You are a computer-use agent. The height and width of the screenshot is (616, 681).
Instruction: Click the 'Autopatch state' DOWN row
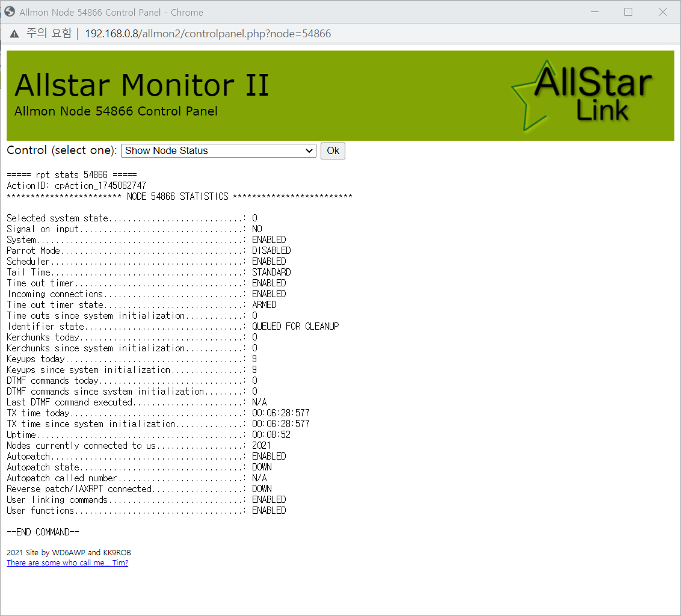pyautogui.click(x=139, y=467)
